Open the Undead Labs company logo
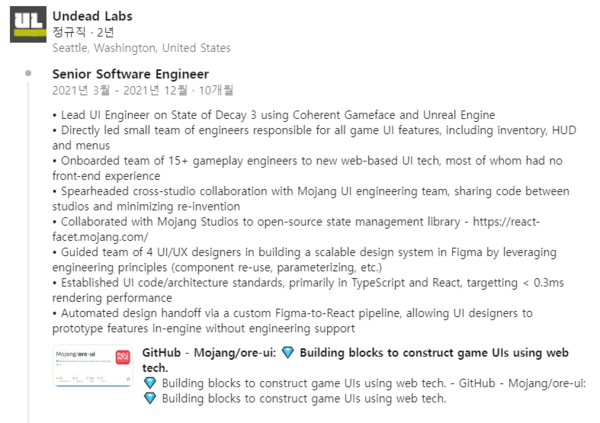Screen dimensions: 600x423 [x=28, y=24]
